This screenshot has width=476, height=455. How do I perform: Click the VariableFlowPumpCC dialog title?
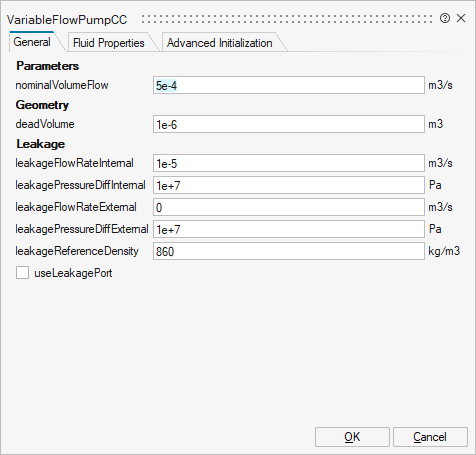pos(67,20)
